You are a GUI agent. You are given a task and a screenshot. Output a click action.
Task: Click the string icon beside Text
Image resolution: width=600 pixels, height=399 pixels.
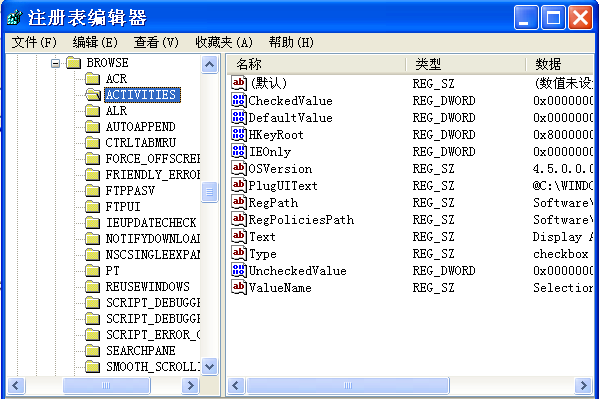coord(239,236)
